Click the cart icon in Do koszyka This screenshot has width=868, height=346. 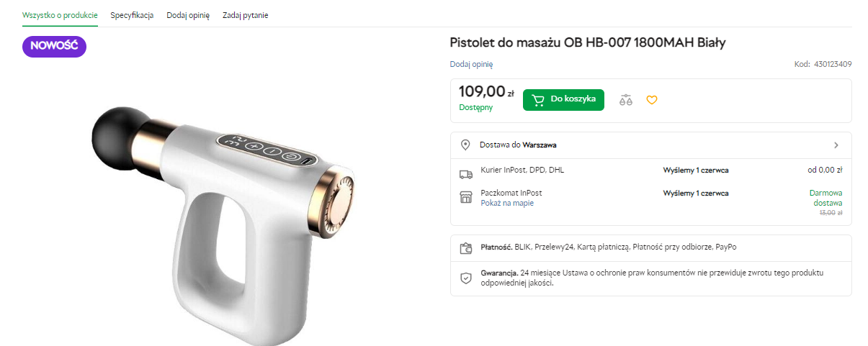(538, 99)
